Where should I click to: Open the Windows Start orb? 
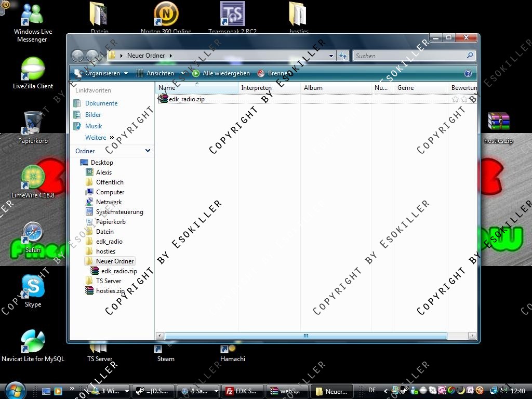click(x=15, y=390)
